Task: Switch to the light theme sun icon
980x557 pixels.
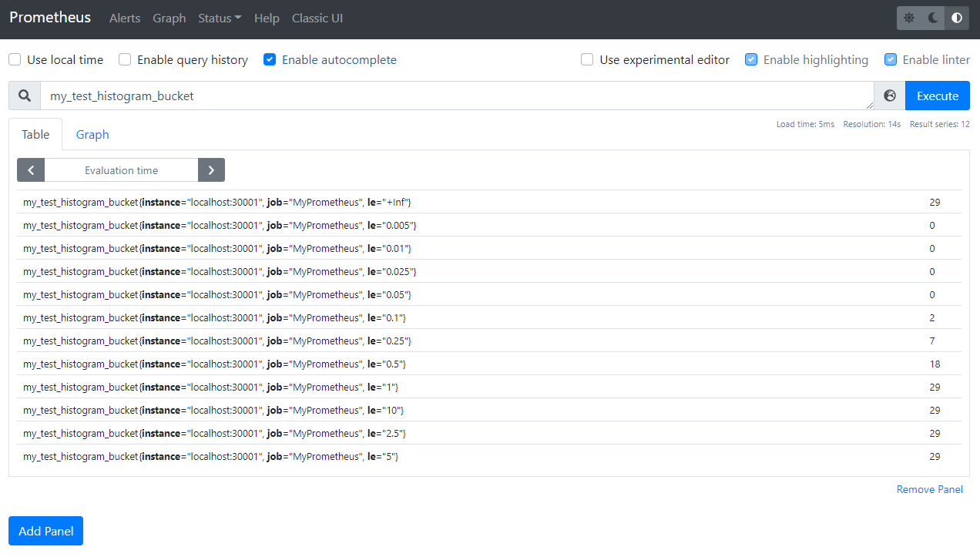Action: 909,18
